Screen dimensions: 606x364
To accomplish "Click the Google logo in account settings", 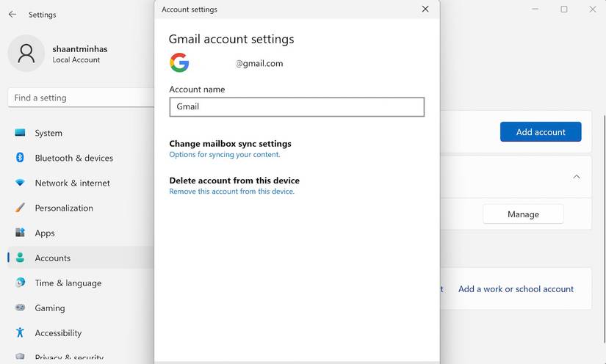I will pos(179,63).
